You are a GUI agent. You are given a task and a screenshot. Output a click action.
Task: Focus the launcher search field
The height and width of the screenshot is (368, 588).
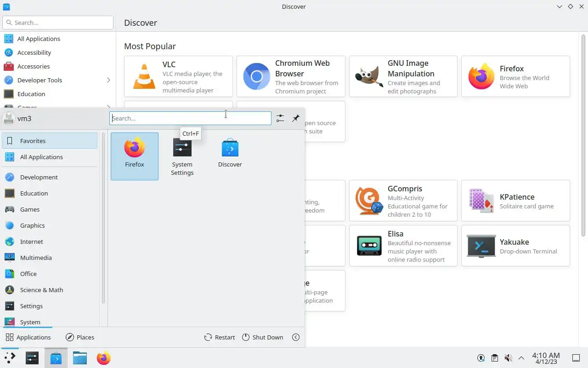190,118
